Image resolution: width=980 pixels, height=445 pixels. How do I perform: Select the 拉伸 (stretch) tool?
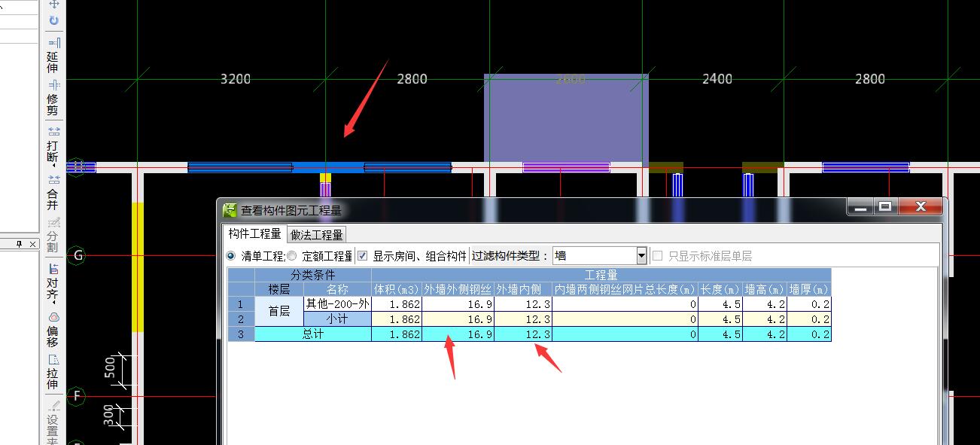tap(53, 372)
